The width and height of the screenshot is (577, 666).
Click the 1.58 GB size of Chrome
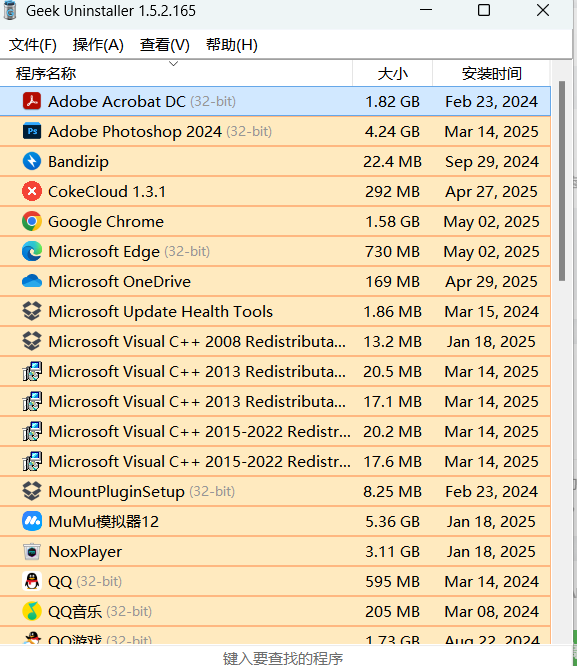click(393, 221)
